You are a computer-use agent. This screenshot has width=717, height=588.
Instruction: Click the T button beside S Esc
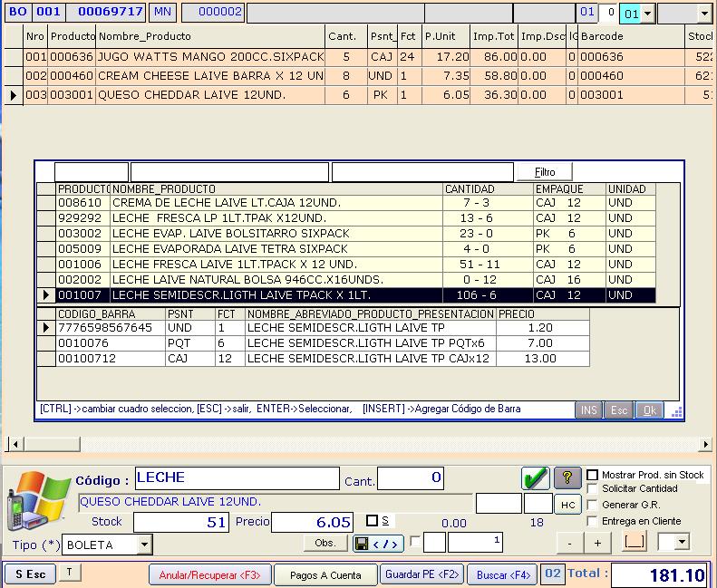(x=70, y=572)
